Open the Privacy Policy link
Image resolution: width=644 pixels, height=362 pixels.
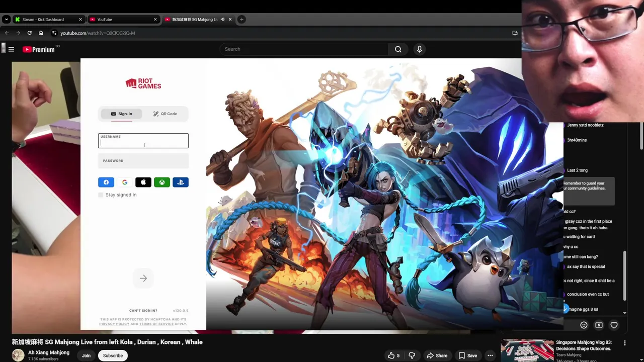tap(114, 324)
